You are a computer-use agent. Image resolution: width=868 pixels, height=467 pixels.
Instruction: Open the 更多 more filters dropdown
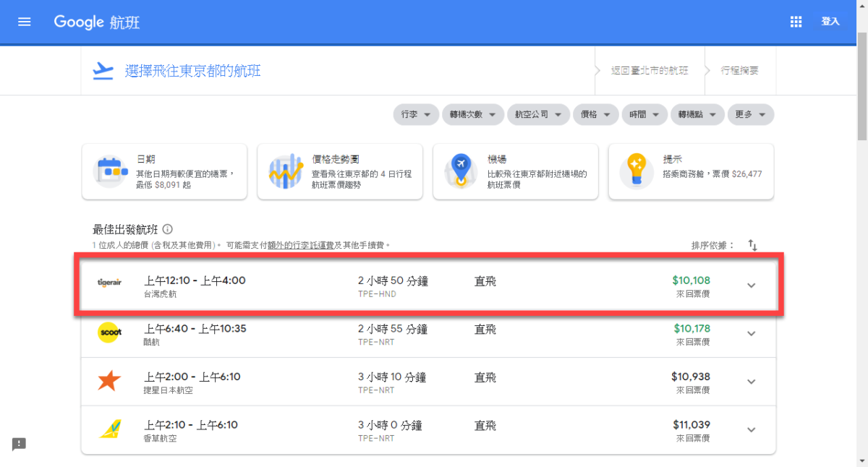[x=751, y=114]
